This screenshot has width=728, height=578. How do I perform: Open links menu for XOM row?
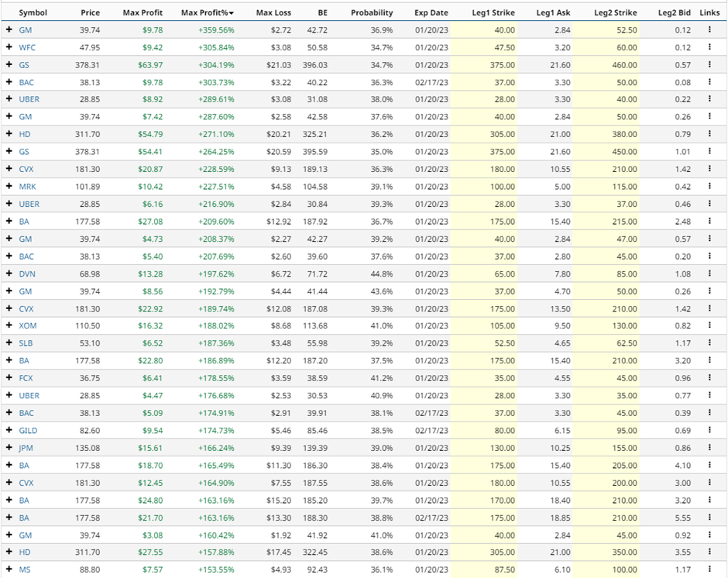(x=709, y=325)
